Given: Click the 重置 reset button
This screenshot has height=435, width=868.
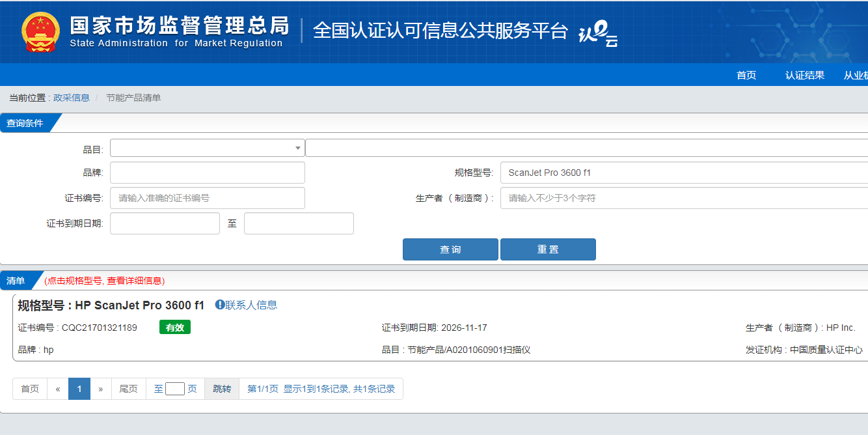Looking at the screenshot, I should tap(548, 249).
